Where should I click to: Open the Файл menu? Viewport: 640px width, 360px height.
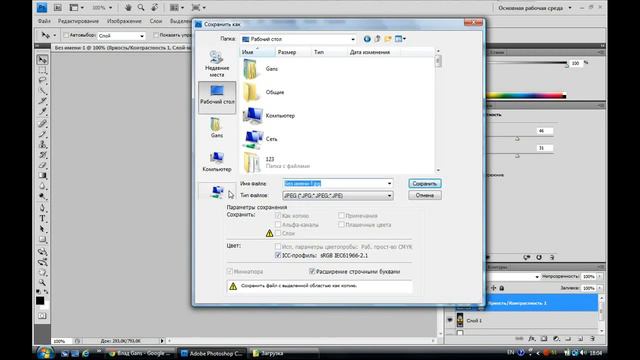click(44, 21)
